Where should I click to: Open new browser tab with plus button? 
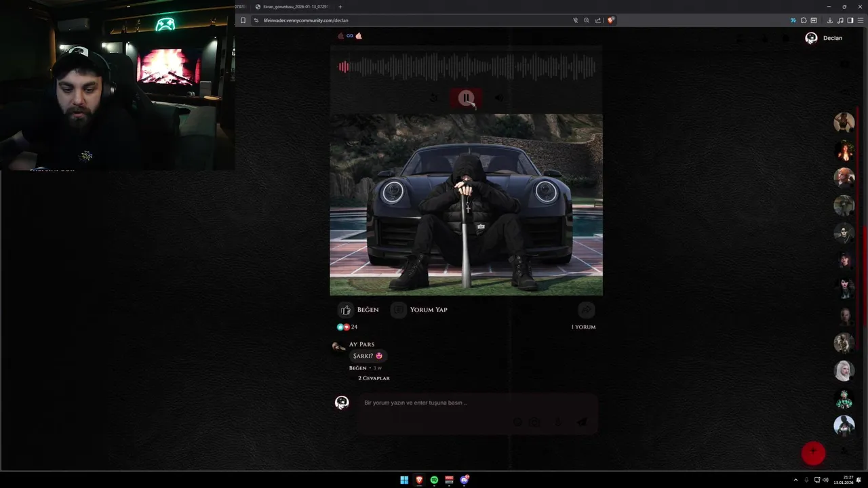[x=340, y=7]
